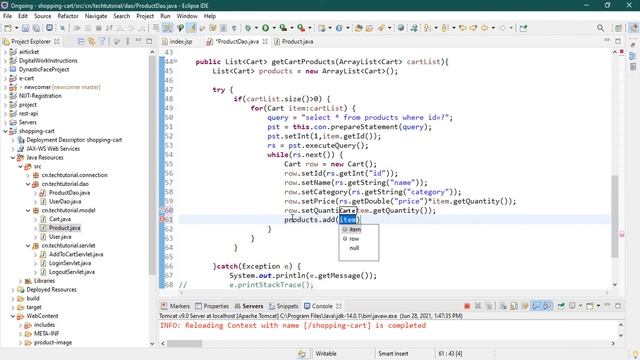Open the Navigate menu
The image size is (640, 360).
96,16
